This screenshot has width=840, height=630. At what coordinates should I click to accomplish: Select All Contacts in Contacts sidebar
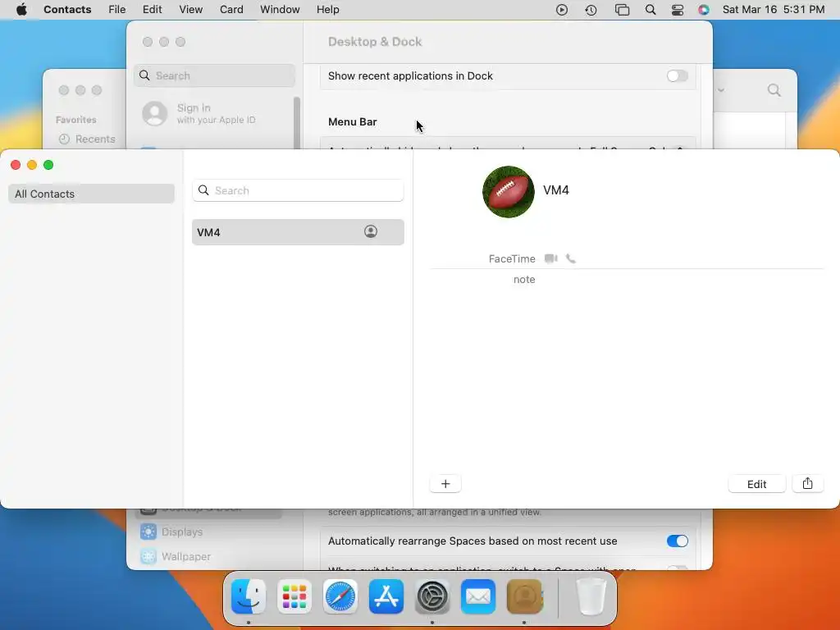(x=91, y=194)
